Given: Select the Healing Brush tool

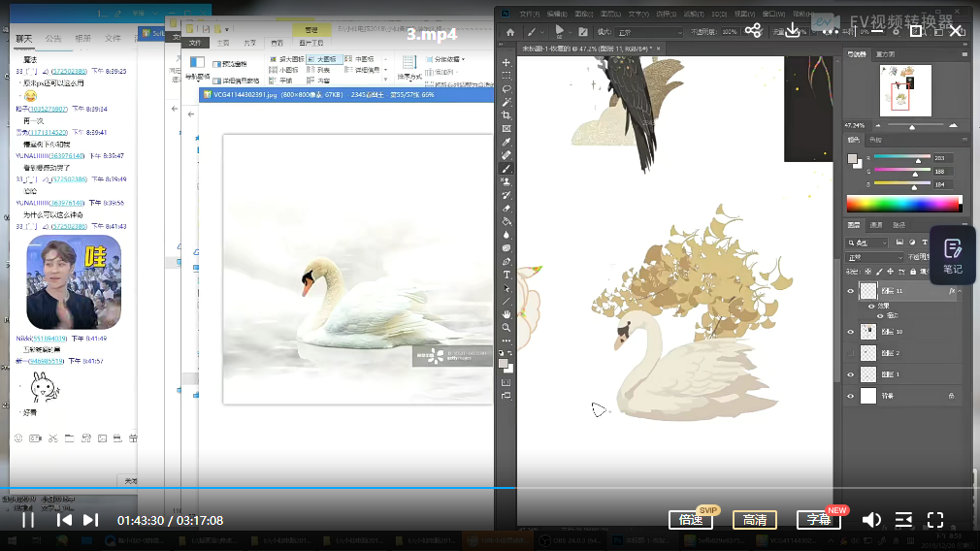Looking at the screenshot, I should [506, 155].
